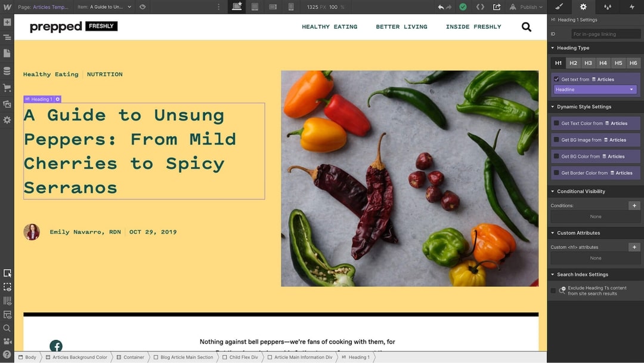Set heading type to H4
This screenshot has height=363, width=644.
pyautogui.click(x=603, y=63)
